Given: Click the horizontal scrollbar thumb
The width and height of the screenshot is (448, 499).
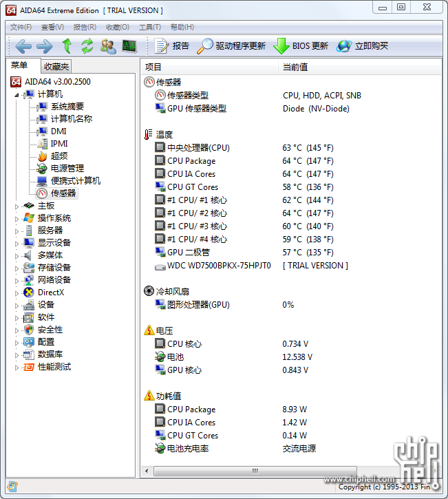Looking at the screenshot, I should pos(255,471).
